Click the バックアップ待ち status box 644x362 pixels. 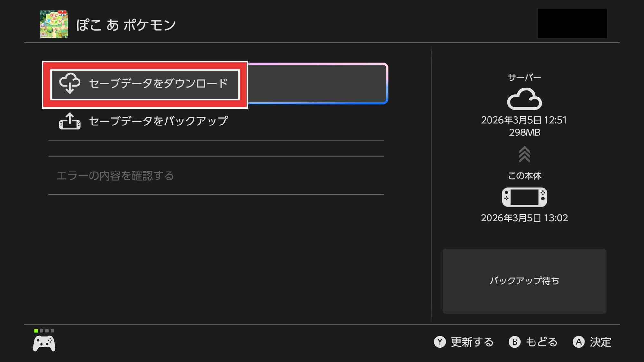pos(524,281)
